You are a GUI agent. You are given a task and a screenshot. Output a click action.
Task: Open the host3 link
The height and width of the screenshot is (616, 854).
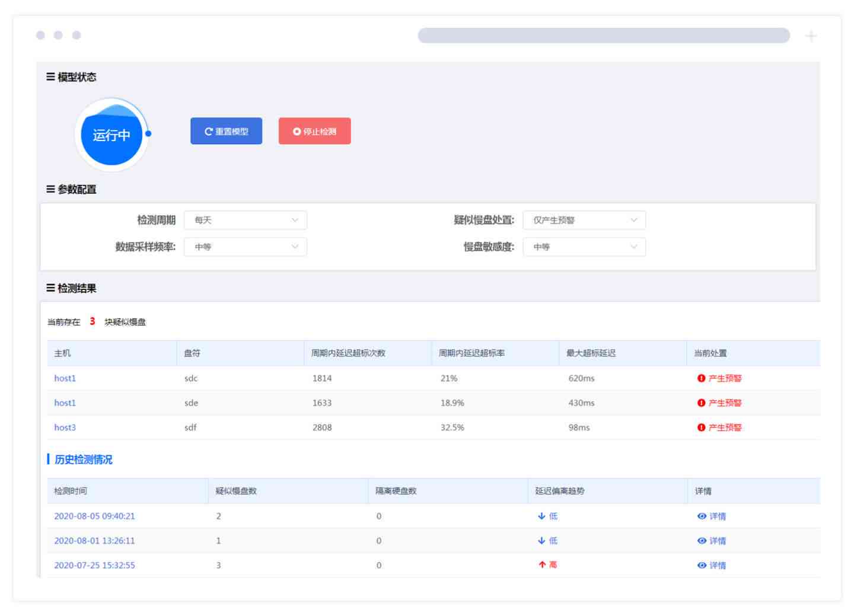click(x=65, y=427)
